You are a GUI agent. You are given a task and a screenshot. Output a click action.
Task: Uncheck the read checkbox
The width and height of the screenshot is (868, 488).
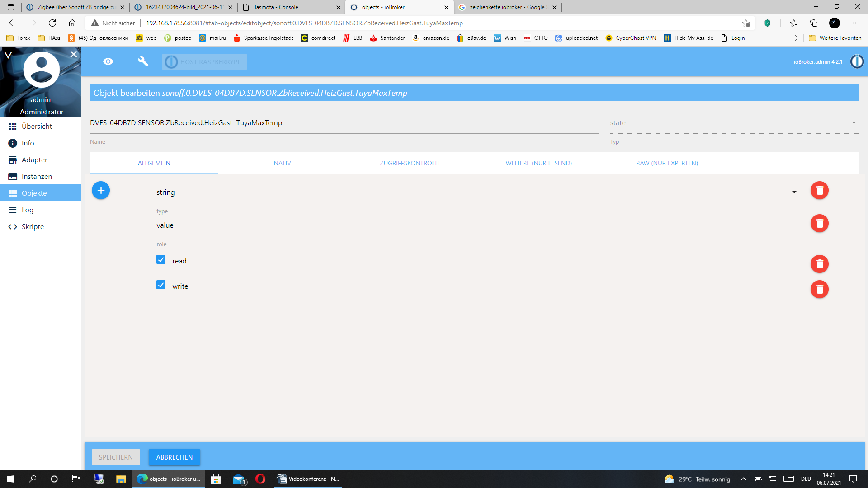tap(161, 260)
